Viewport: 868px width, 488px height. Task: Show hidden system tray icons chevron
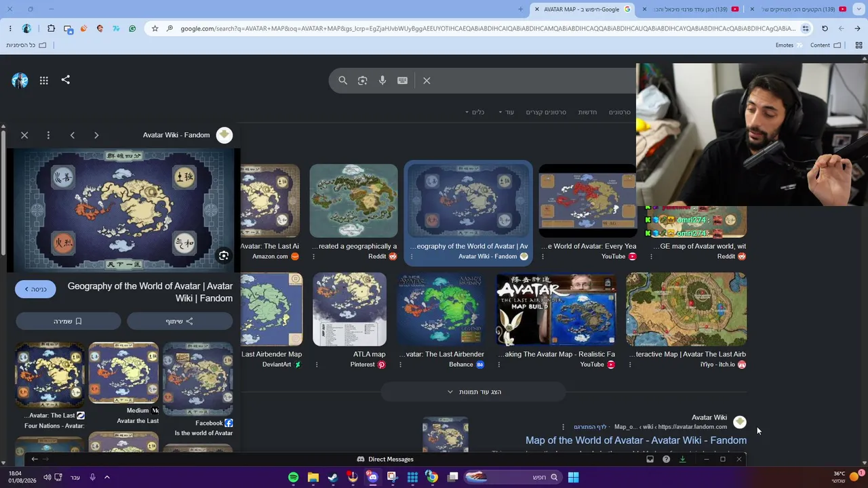(x=107, y=477)
